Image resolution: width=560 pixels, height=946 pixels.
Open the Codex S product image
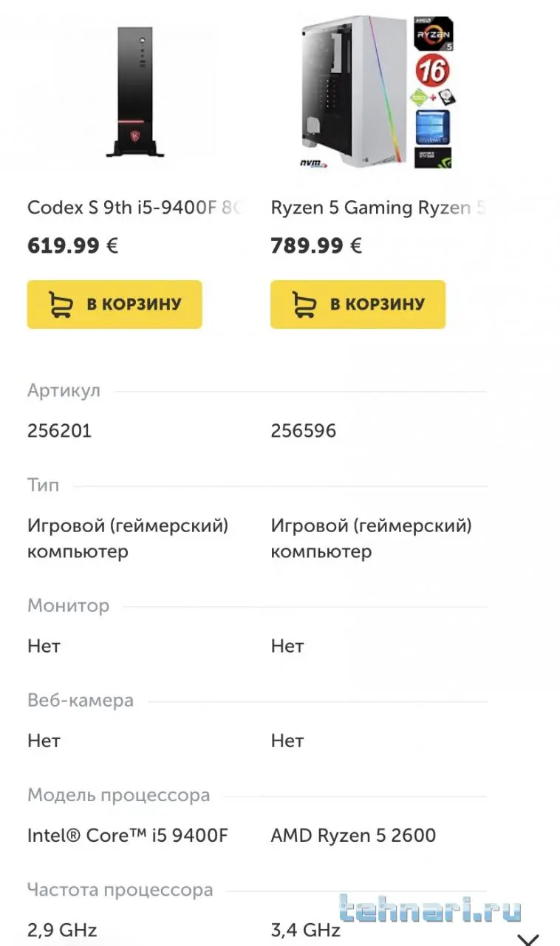[x=134, y=91]
